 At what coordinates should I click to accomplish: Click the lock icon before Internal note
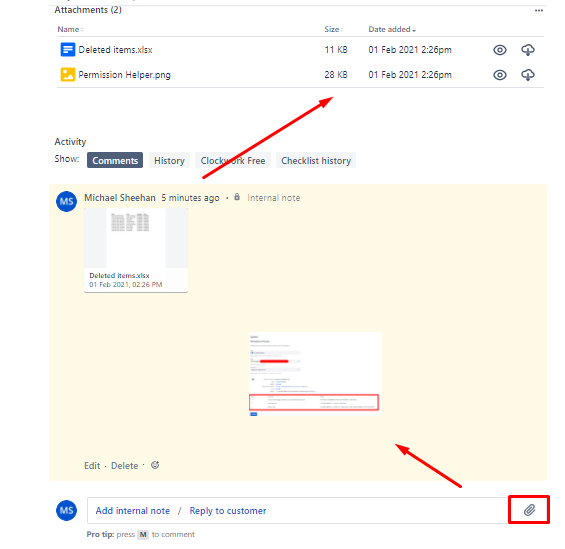(237, 197)
